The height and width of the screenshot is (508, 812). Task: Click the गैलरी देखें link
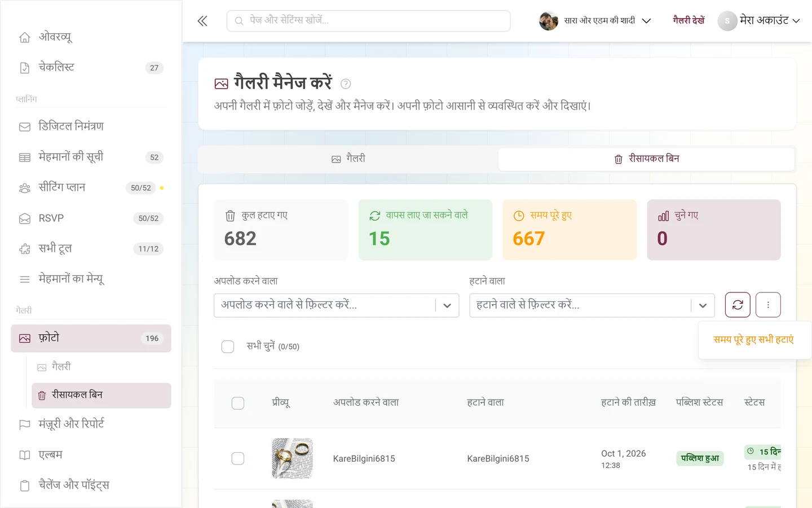click(689, 20)
